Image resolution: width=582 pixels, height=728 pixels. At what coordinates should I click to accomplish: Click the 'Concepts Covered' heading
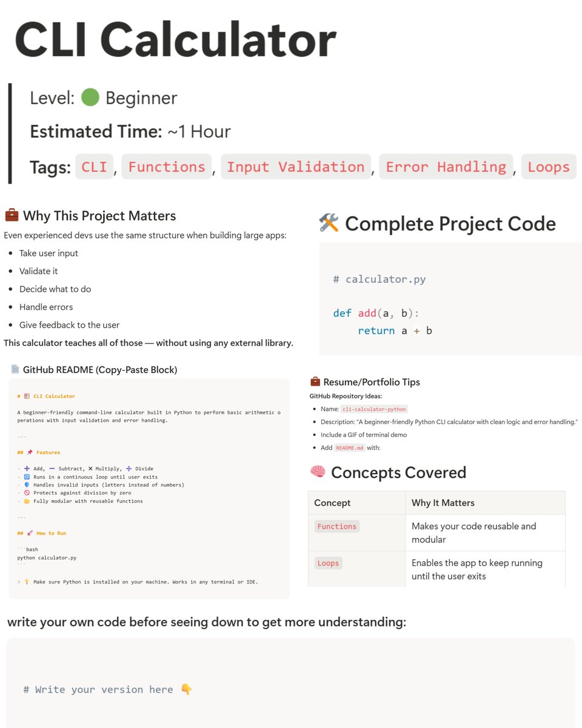[x=398, y=473]
